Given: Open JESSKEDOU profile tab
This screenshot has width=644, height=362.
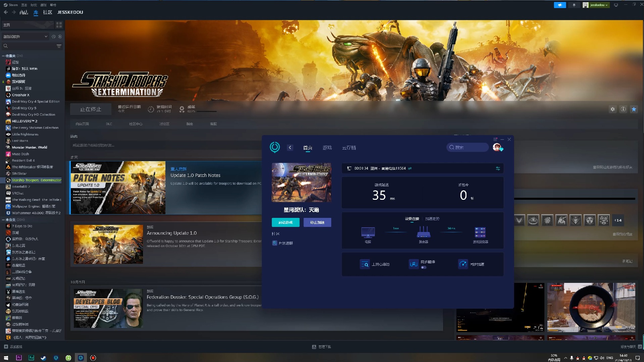Looking at the screenshot, I should click(70, 12).
